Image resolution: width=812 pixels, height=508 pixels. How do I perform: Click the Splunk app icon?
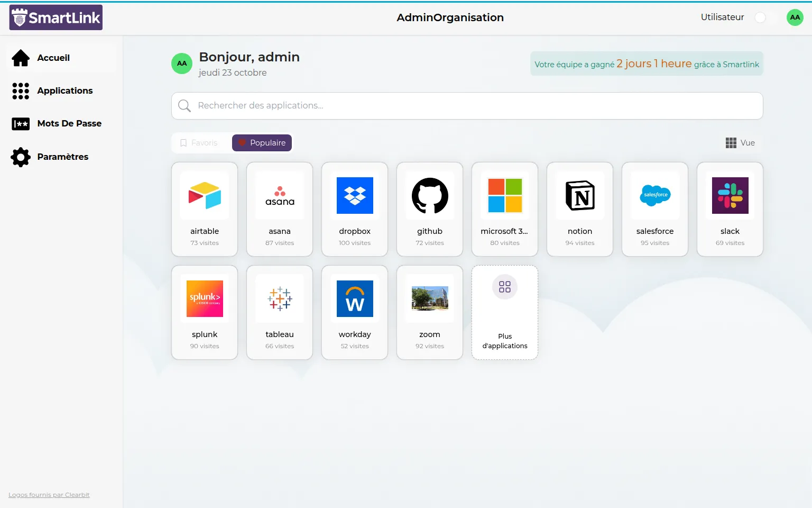coord(205,299)
